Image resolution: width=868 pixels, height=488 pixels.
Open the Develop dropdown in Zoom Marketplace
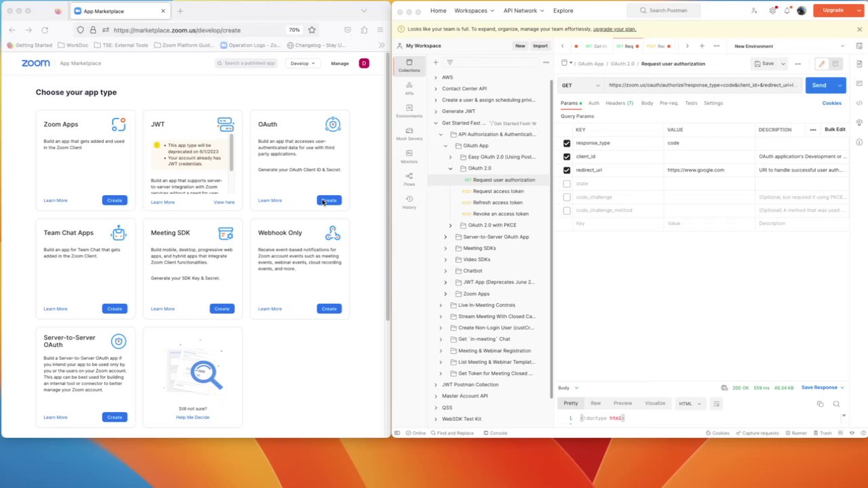click(302, 63)
